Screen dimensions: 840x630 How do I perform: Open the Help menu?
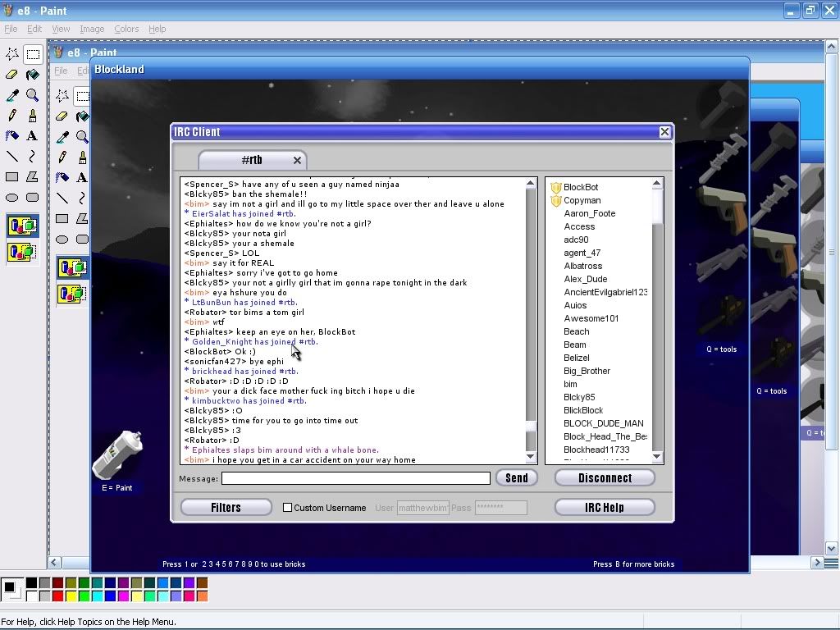(157, 29)
